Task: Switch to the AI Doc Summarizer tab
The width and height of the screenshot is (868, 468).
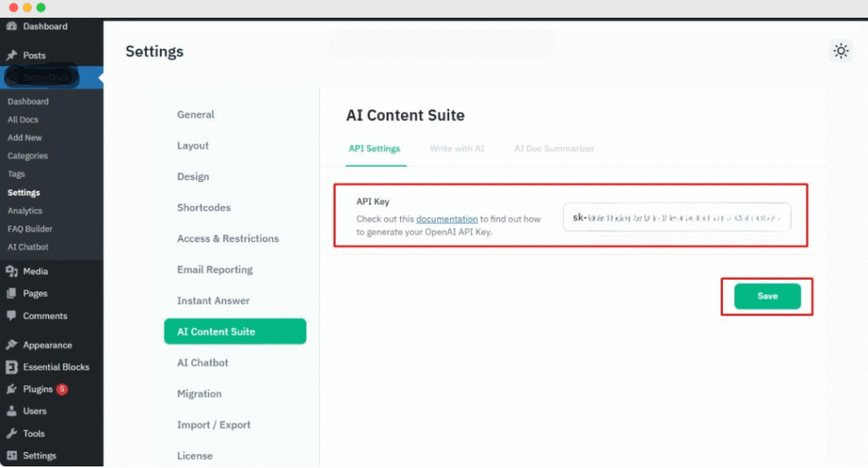Action: [x=554, y=148]
